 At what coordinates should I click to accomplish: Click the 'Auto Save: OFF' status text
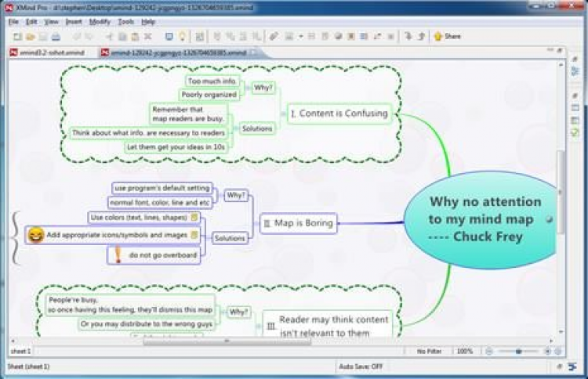click(x=361, y=366)
